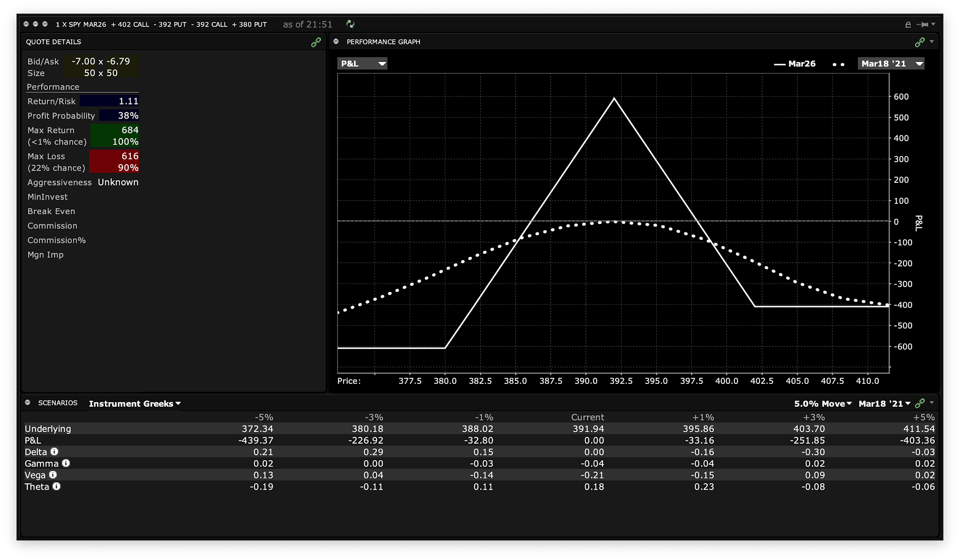Viewport: 960px width, 560px height.
Task: Click the Mgn Imp label
Action: tap(45, 255)
